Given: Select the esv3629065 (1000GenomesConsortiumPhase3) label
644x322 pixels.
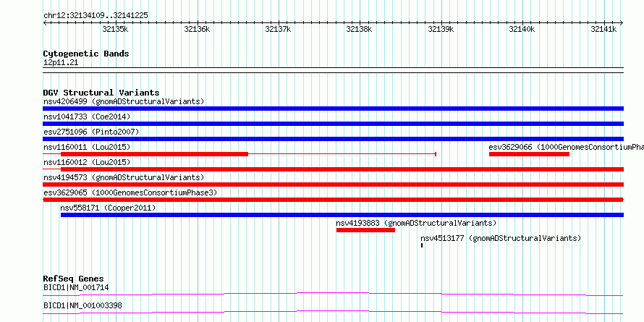Looking at the screenshot, I should coord(130,192).
